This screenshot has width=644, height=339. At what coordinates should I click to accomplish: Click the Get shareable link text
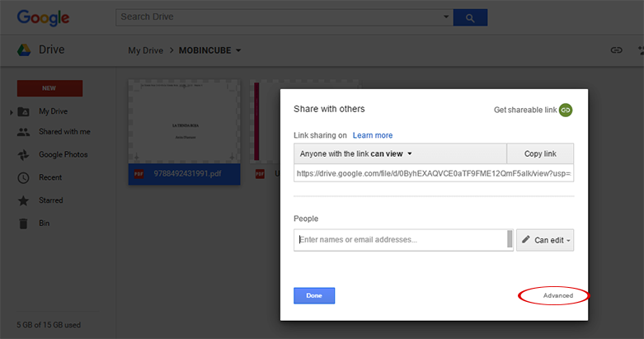pyautogui.click(x=525, y=110)
